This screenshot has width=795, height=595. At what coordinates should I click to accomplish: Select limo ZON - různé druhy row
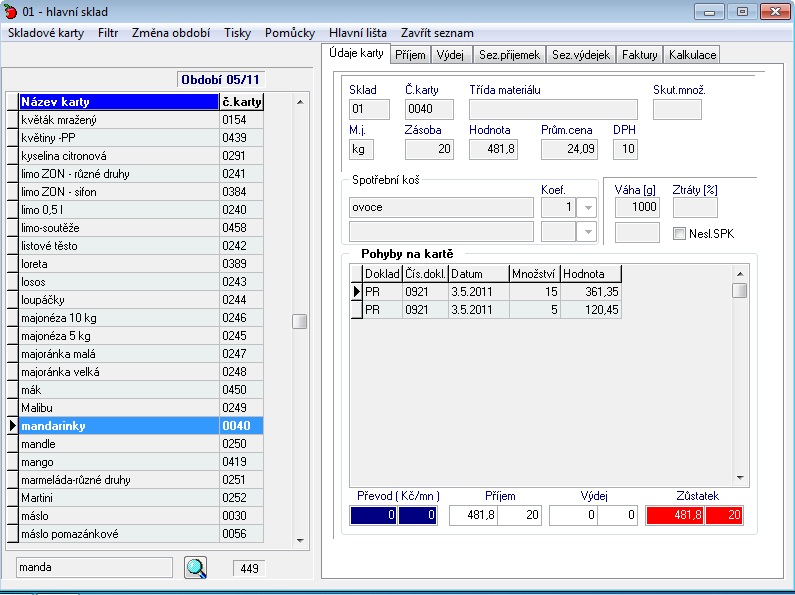(x=141, y=174)
